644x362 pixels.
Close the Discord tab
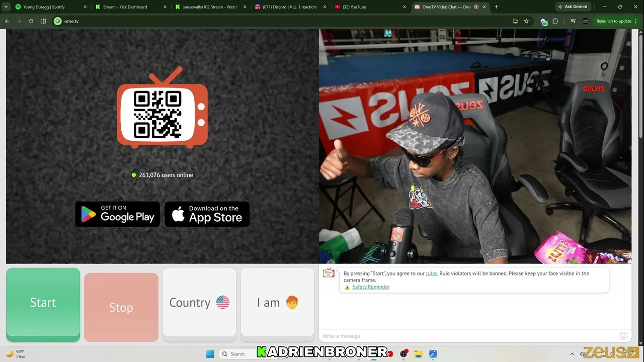(325, 7)
